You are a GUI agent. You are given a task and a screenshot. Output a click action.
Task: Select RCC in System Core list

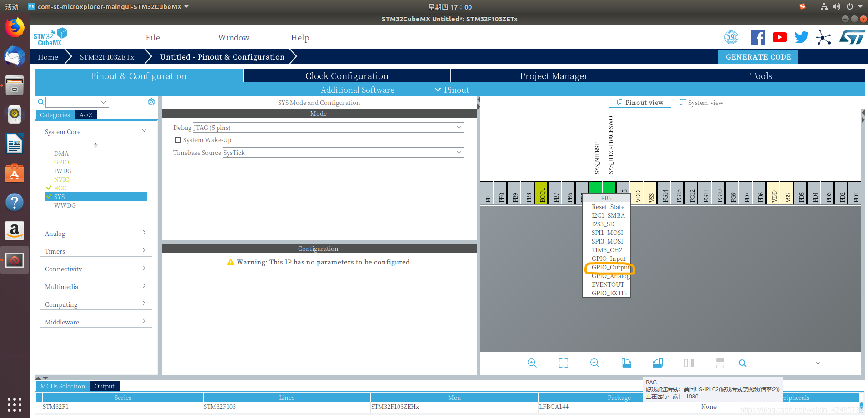point(60,188)
